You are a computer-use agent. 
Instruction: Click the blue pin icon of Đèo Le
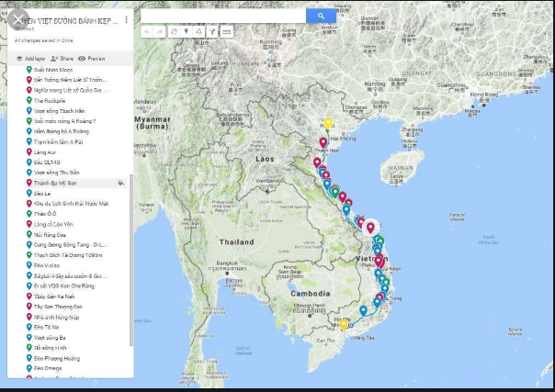point(29,194)
